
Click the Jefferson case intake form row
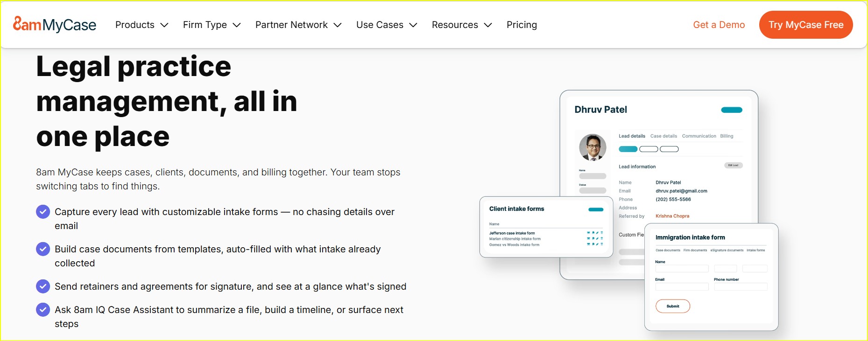546,233
